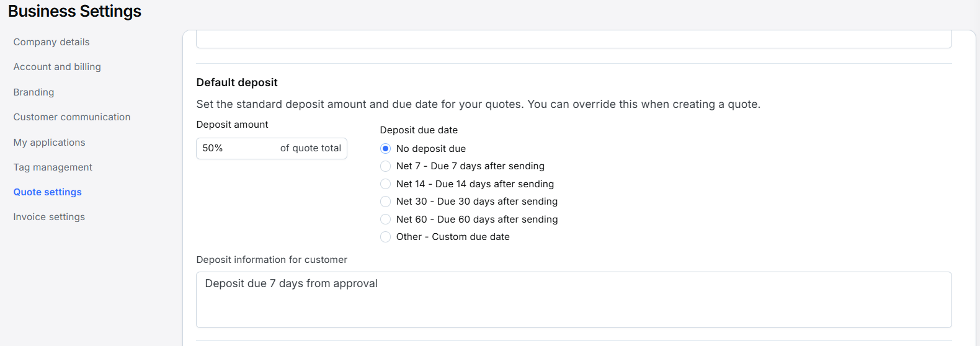Select Net 14 radio button
Viewport: 980px width, 346px height.
pos(385,184)
